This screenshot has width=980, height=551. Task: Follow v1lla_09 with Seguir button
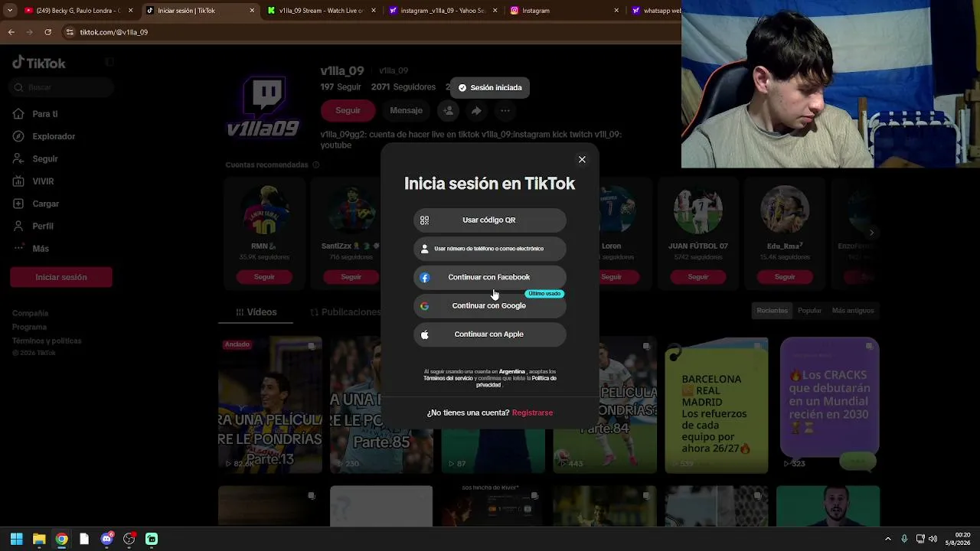(x=348, y=111)
